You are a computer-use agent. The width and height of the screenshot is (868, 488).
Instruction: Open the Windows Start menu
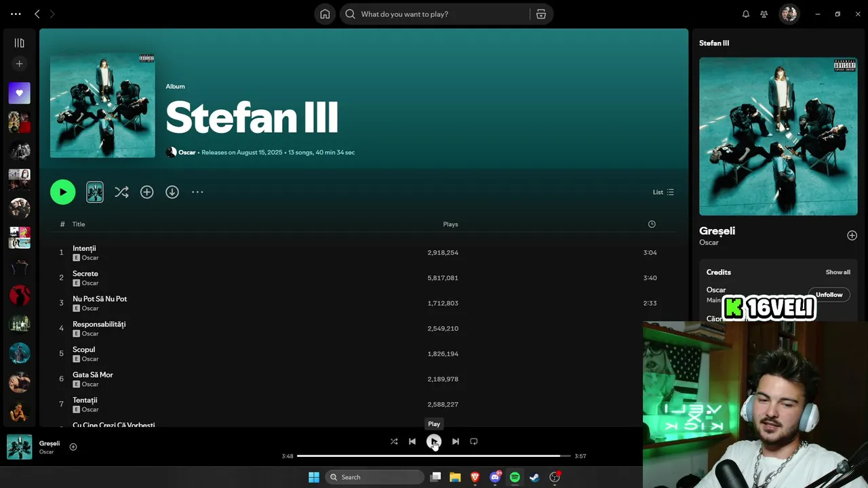point(314,477)
